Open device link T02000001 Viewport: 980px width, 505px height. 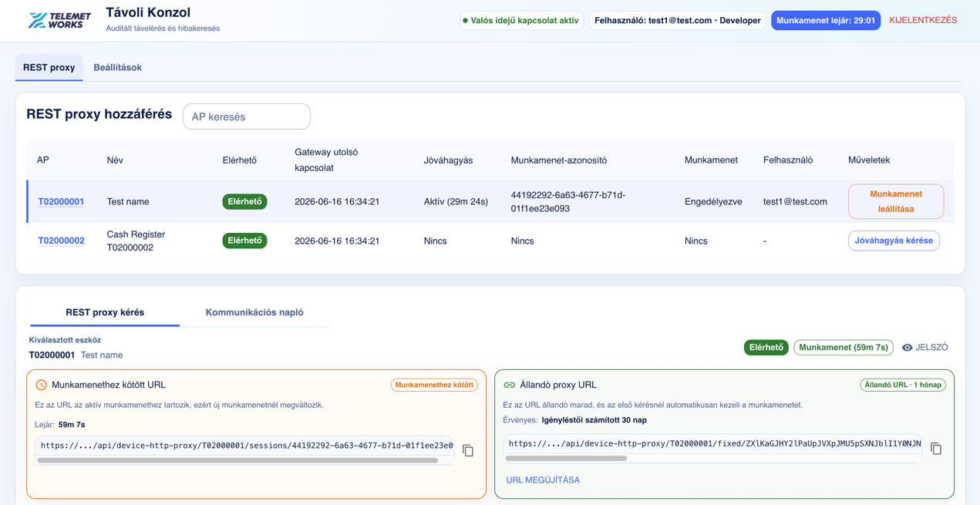61,201
